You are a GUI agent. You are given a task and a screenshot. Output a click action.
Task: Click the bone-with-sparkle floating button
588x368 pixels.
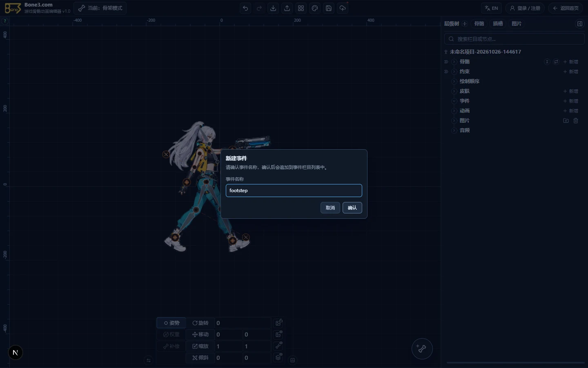(x=422, y=349)
